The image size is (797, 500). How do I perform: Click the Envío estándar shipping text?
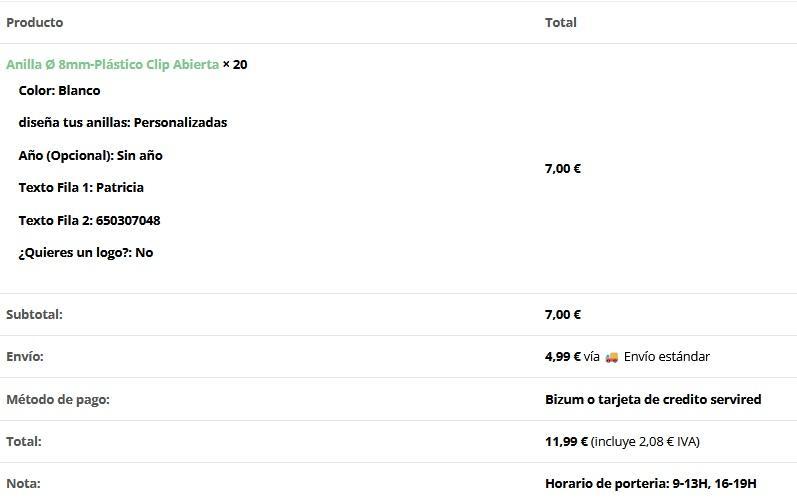click(666, 357)
